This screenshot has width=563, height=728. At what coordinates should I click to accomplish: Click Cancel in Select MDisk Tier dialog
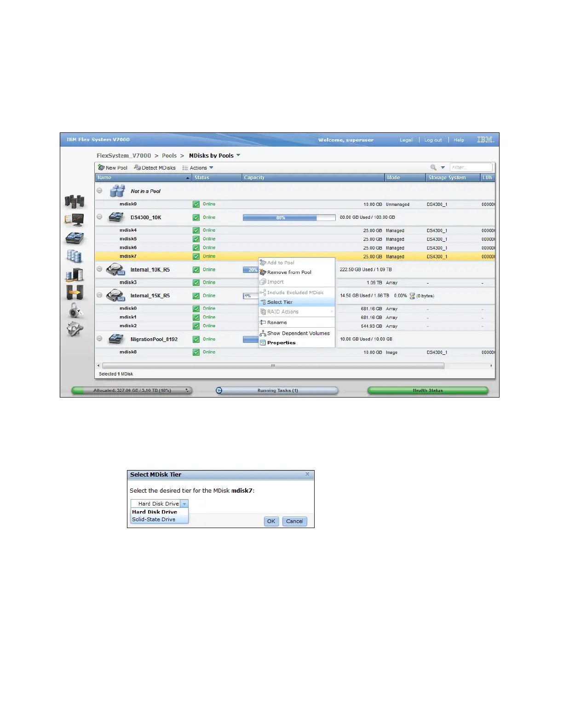pyautogui.click(x=294, y=521)
